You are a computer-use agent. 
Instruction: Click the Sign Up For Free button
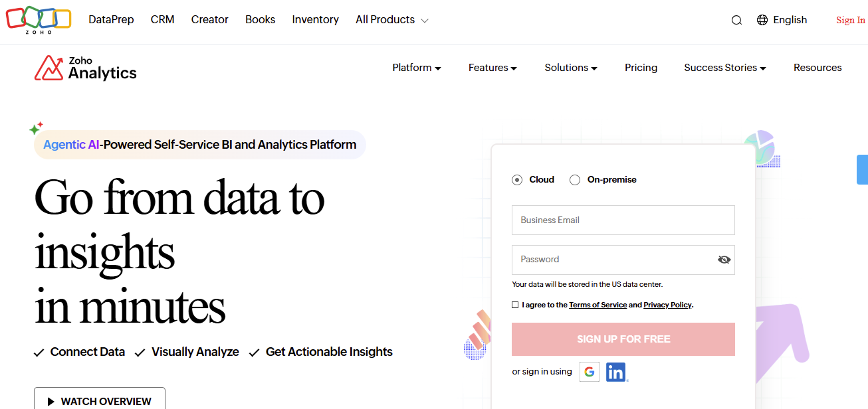coord(623,339)
